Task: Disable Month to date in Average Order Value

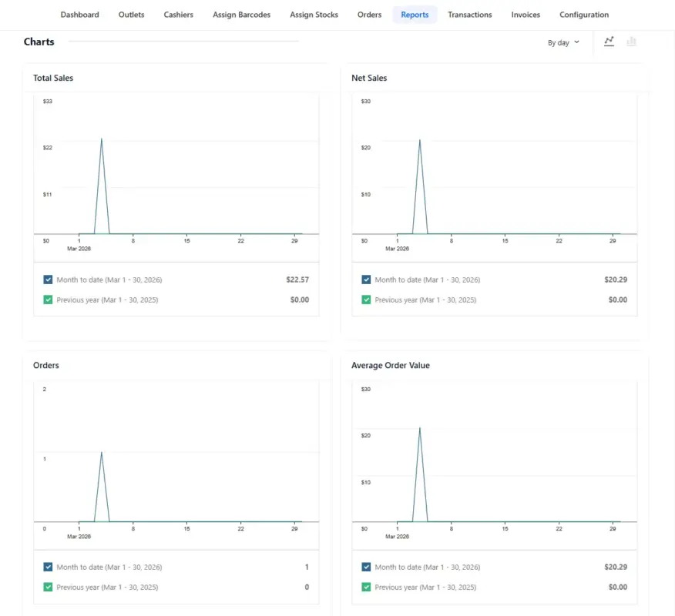Action: click(x=366, y=567)
